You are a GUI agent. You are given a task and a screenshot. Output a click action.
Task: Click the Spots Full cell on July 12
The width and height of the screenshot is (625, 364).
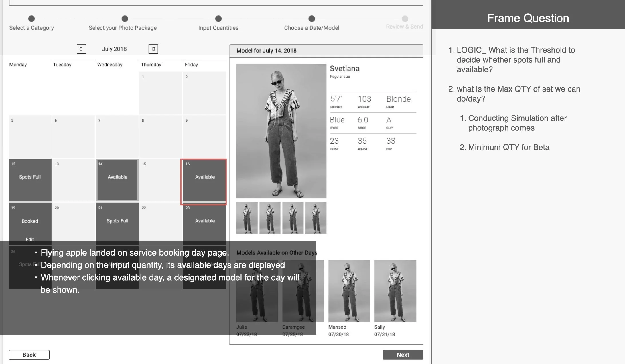(29, 177)
